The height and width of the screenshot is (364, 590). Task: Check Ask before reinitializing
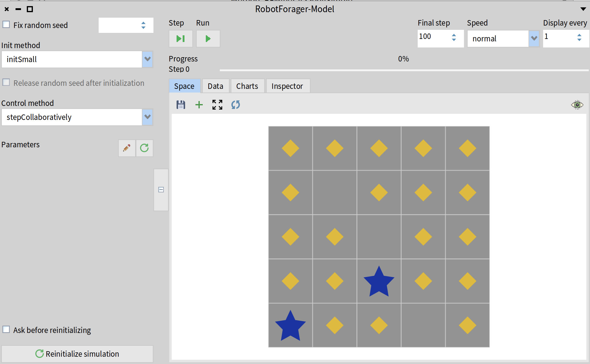point(6,330)
